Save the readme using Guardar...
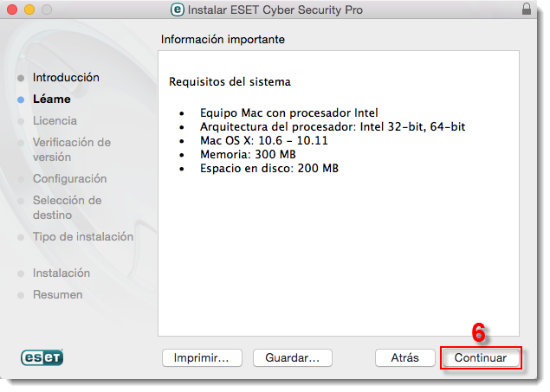Viewport: 550px width, 392px height. coord(293,357)
